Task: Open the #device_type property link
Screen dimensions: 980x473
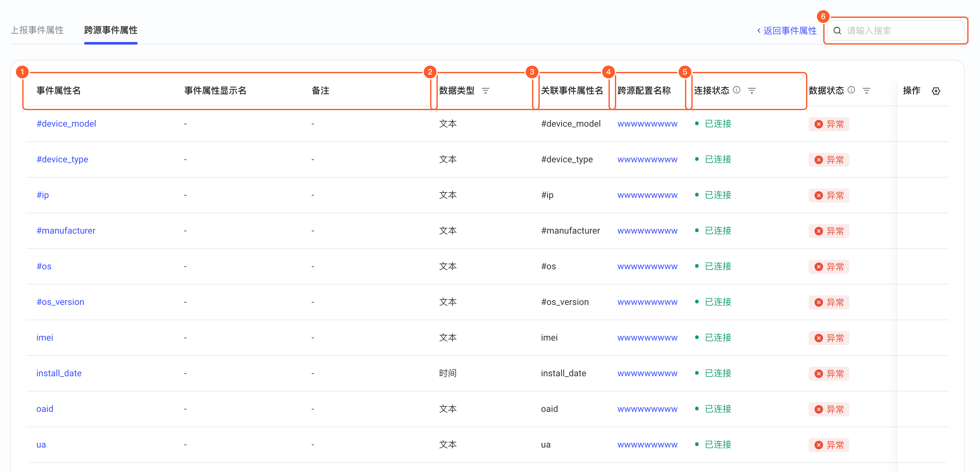Action: click(62, 159)
